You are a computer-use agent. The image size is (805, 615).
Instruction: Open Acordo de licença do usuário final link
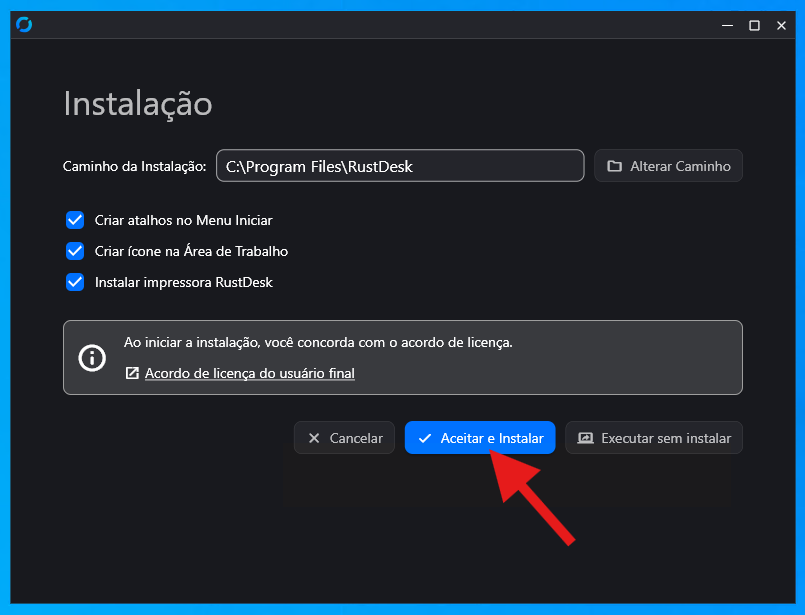(x=250, y=373)
